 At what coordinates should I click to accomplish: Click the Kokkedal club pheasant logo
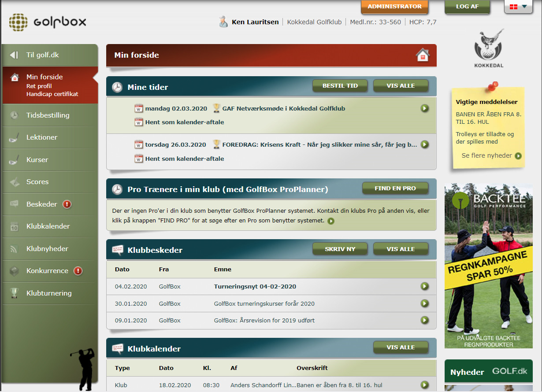click(x=489, y=48)
